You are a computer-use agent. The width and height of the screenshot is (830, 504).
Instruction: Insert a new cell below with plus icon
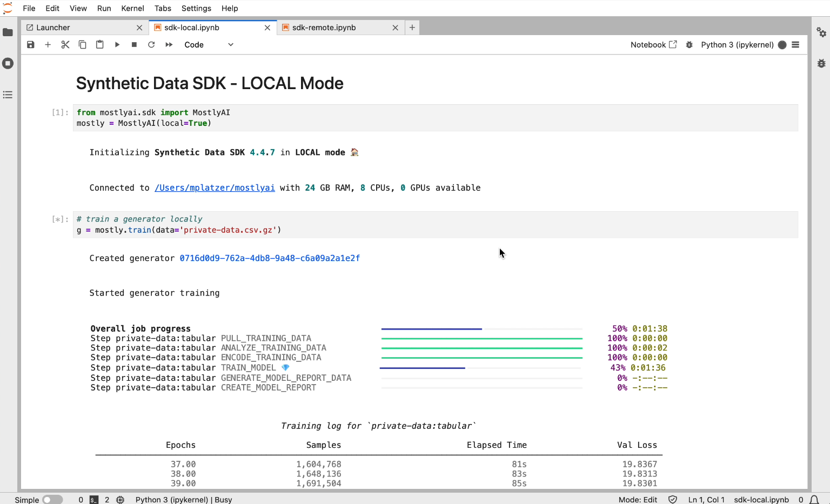click(48, 45)
